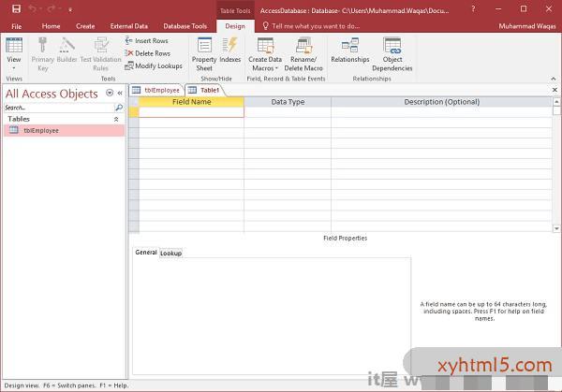Open the Indexes window
562x392 pixels.
point(230,51)
